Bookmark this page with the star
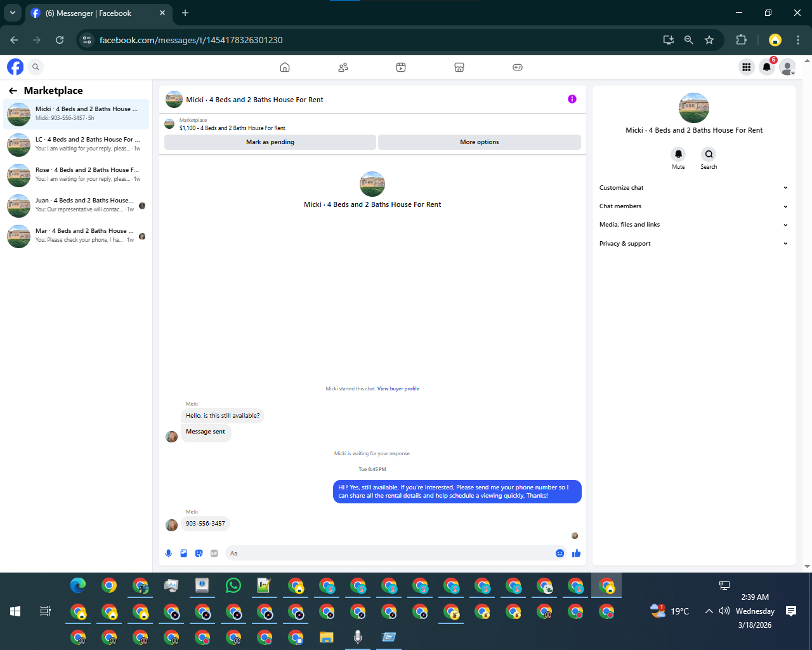 [x=709, y=40]
